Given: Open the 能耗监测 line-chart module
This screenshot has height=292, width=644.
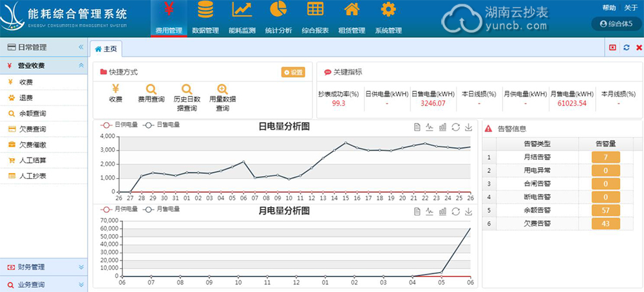Looking at the screenshot, I should pyautogui.click(x=242, y=18).
